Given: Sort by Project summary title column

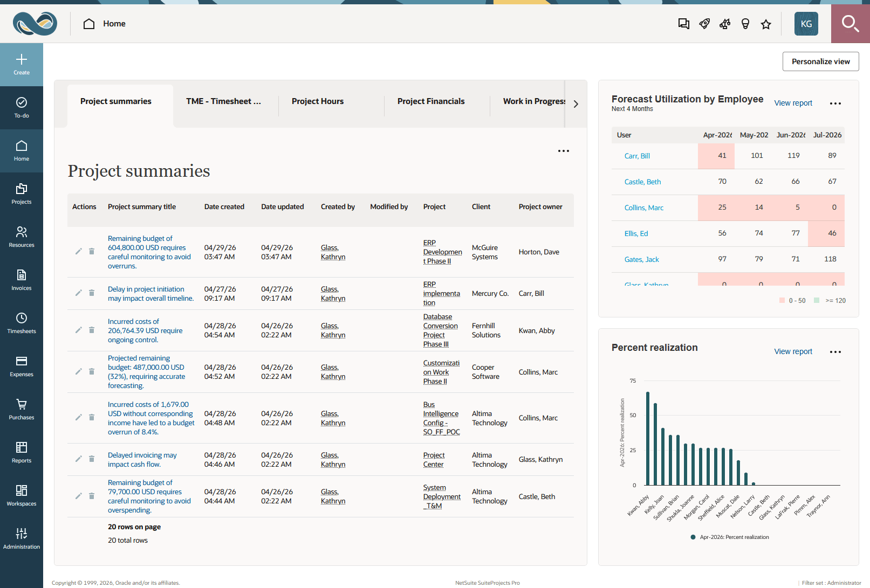Looking at the screenshot, I should (142, 206).
